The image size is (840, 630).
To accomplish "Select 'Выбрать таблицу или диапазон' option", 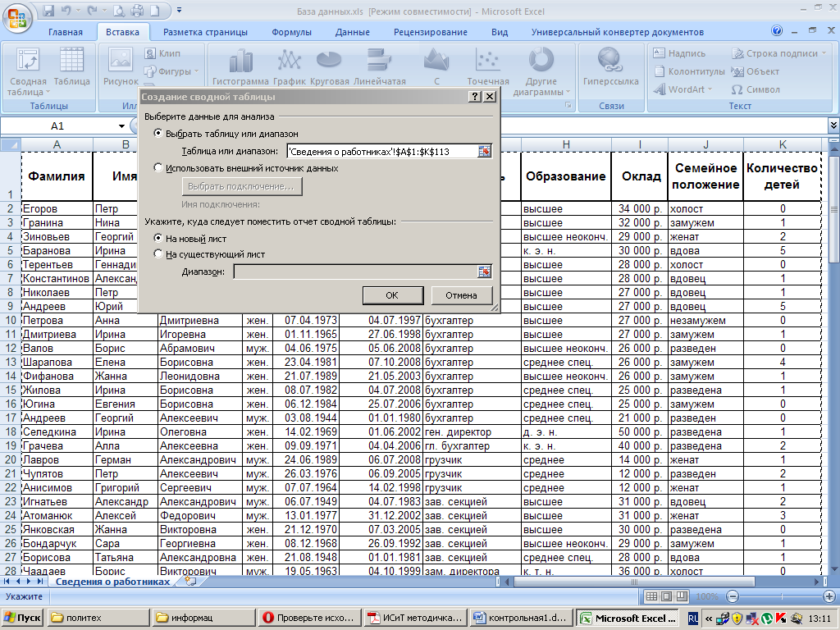I will 226,134.
